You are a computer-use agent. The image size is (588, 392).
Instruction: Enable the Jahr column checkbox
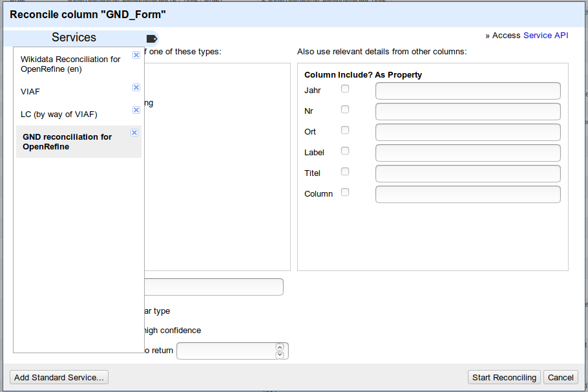345,89
